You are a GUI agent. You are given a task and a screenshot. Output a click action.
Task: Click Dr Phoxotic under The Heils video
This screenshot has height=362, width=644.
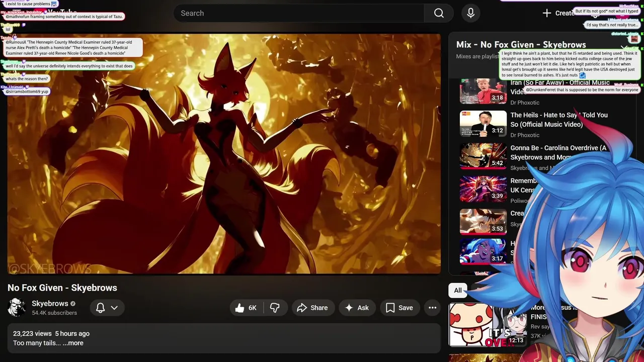(525, 135)
